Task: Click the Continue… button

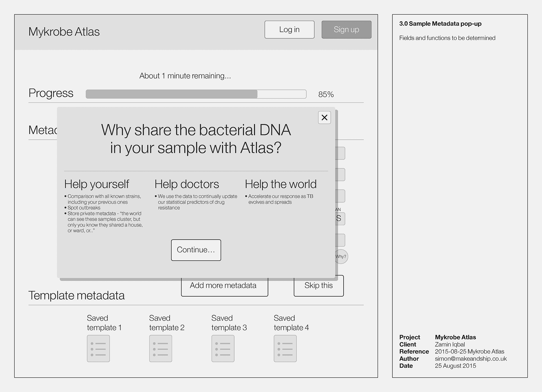Action: pos(196,250)
